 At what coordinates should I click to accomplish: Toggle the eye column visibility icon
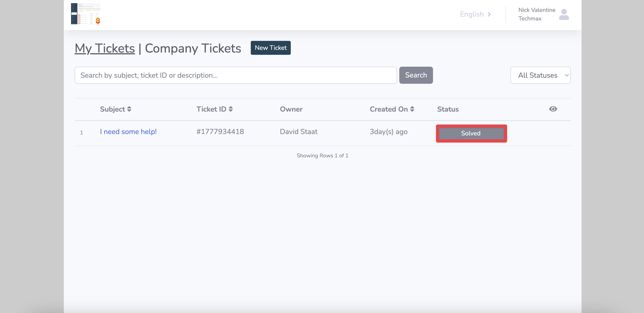coord(553,109)
